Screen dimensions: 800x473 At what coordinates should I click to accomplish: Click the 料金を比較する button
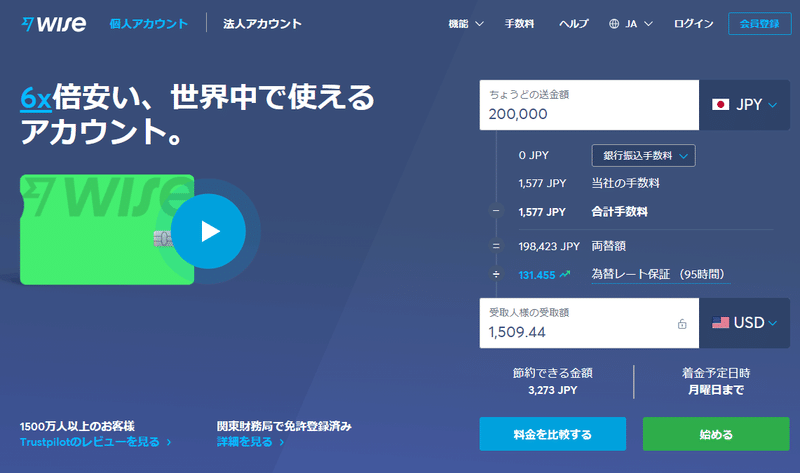(x=553, y=434)
